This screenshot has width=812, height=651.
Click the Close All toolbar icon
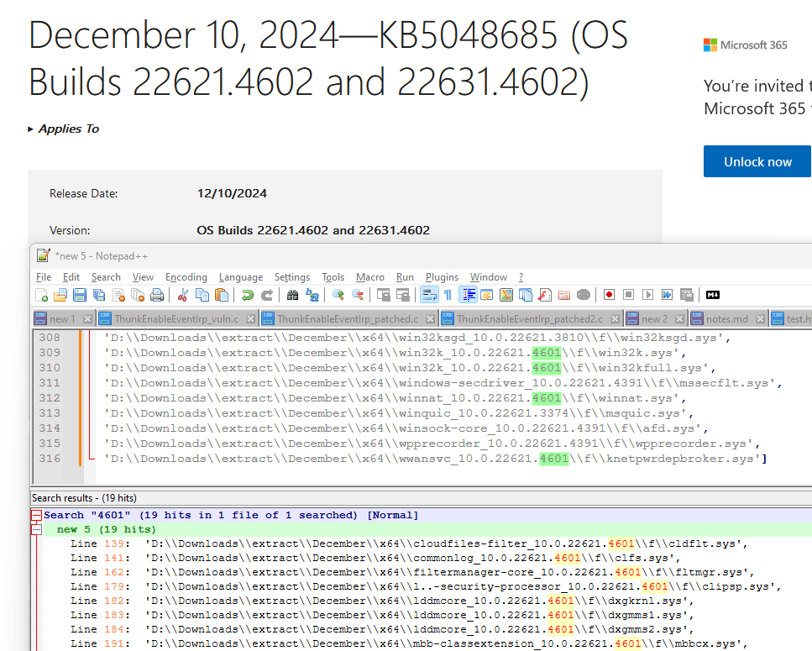[138, 295]
